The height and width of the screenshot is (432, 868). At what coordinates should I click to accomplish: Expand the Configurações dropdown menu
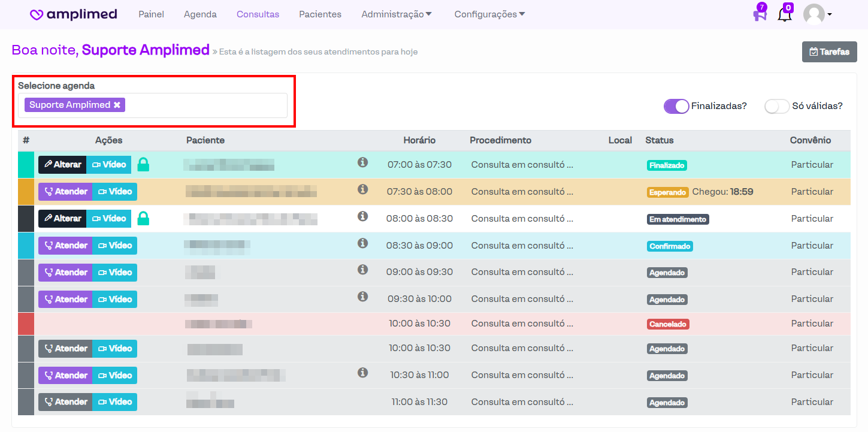[x=489, y=14]
